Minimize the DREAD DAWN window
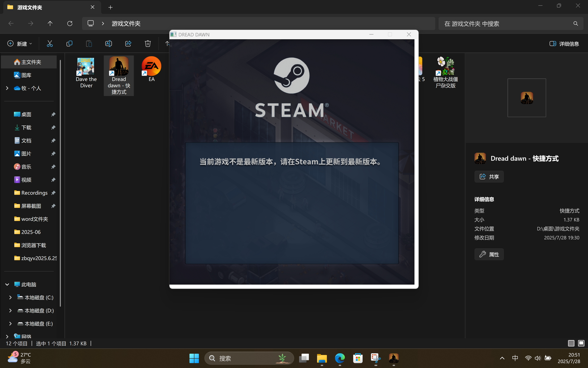This screenshot has height=368, width=588. (371, 35)
